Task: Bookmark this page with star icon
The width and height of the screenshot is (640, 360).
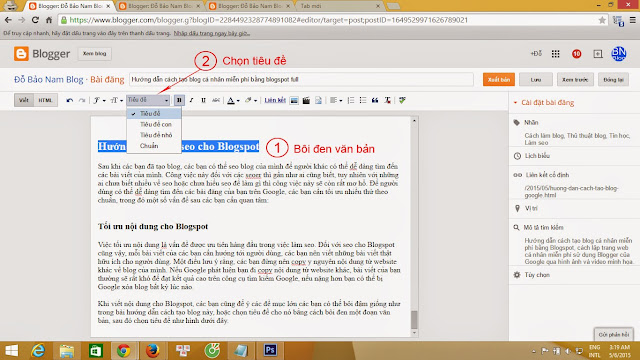Action: (x=602, y=20)
